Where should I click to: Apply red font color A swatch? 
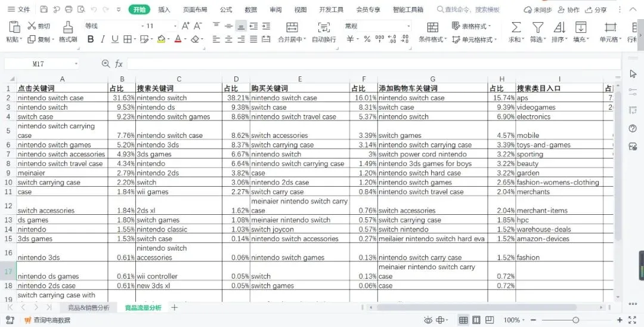[178, 39]
